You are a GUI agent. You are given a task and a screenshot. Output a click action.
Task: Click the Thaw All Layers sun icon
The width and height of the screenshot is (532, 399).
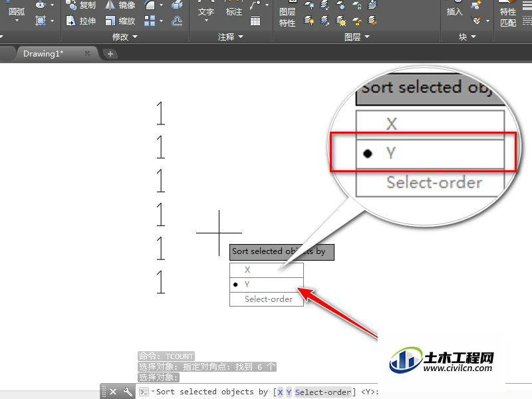tap(341, 21)
